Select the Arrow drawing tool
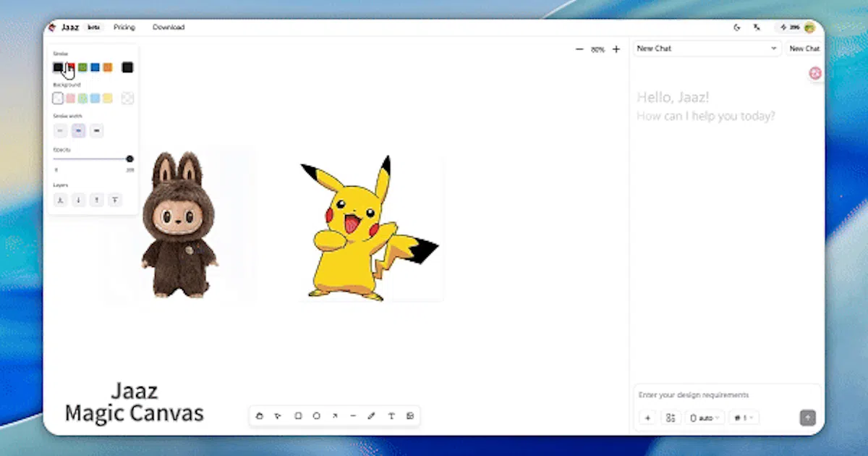868x456 pixels. point(334,416)
